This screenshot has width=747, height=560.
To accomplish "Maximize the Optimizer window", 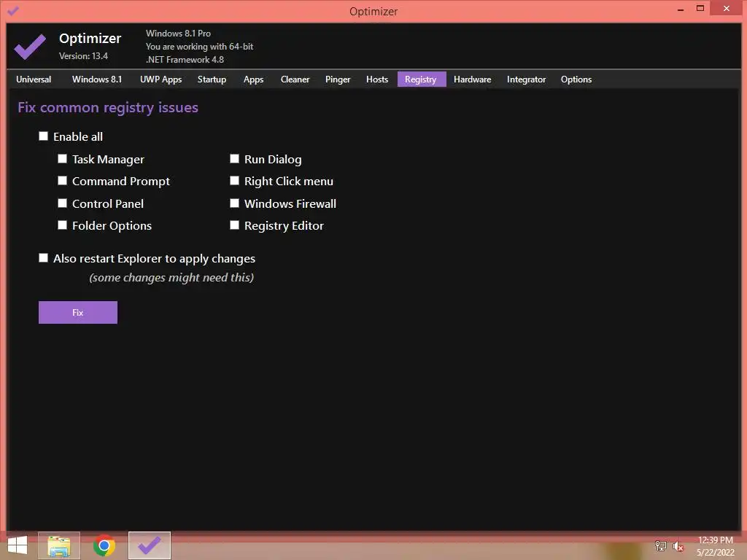I will [x=700, y=9].
